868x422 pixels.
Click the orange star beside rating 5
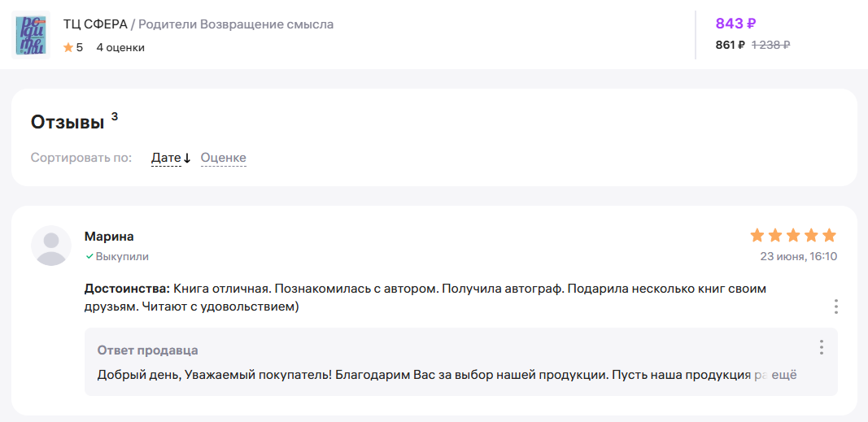click(x=68, y=48)
